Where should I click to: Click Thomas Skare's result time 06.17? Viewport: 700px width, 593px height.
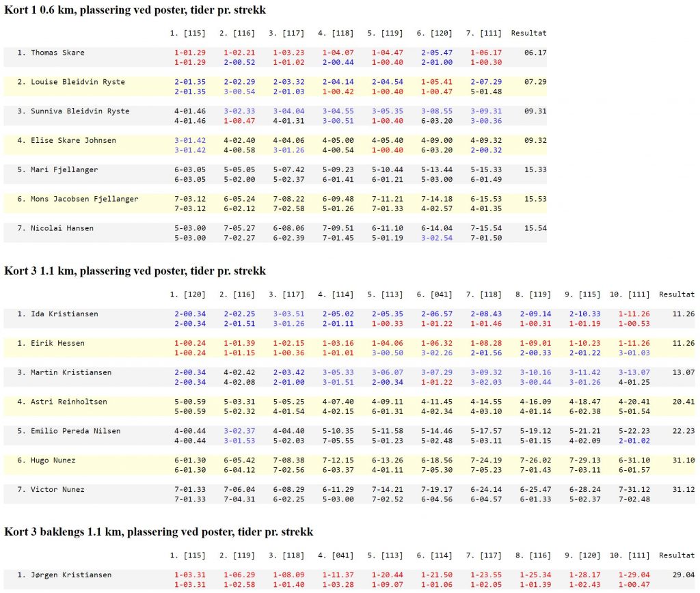(535, 53)
